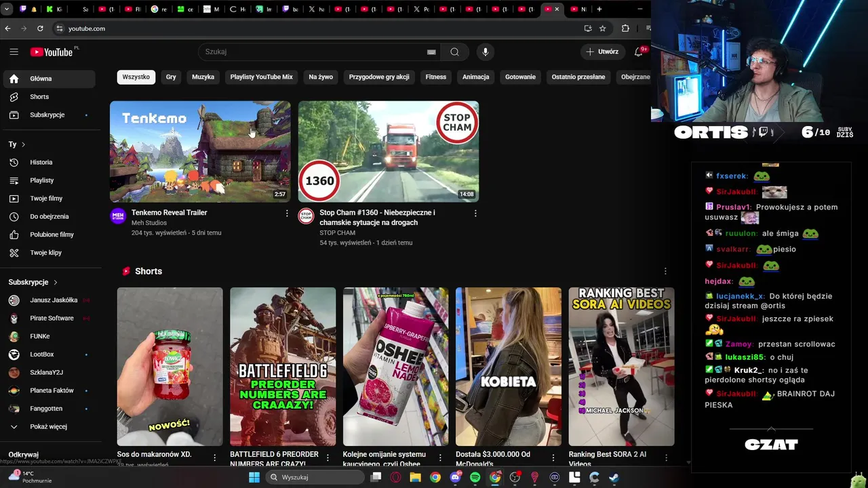
Task: Open YouTube notifications bell
Action: 639,52
